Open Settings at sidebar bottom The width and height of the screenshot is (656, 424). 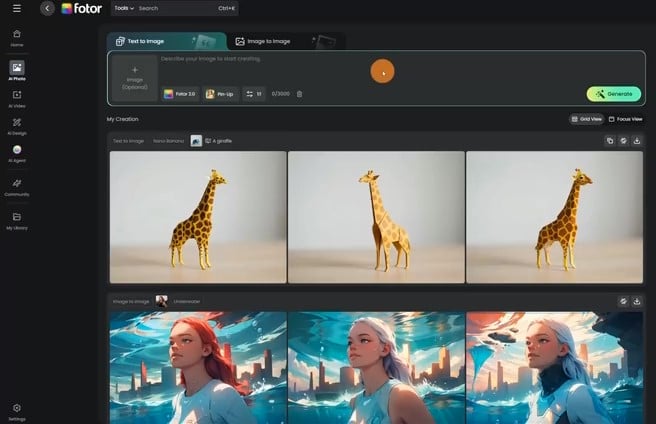[17, 410]
